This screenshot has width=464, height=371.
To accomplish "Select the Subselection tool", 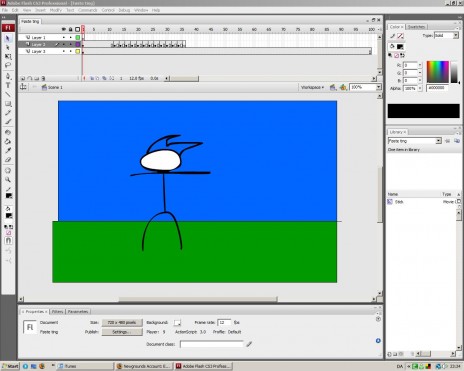I will click(8, 47).
